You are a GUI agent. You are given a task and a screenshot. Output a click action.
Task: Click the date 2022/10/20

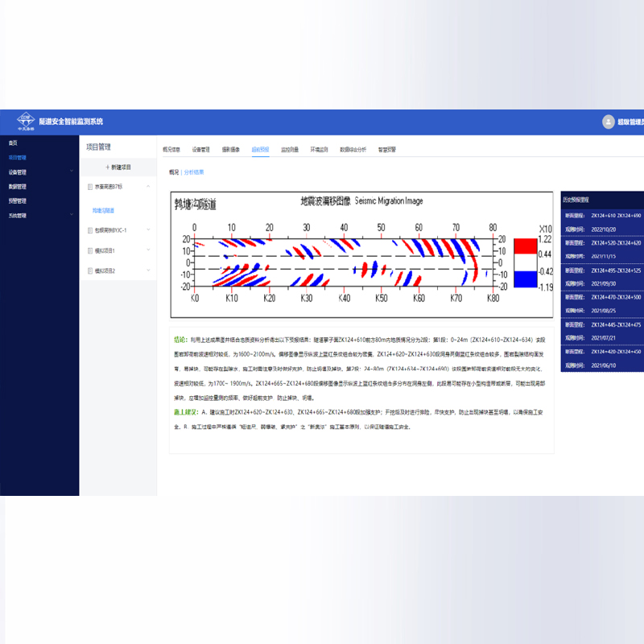[603, 229]
